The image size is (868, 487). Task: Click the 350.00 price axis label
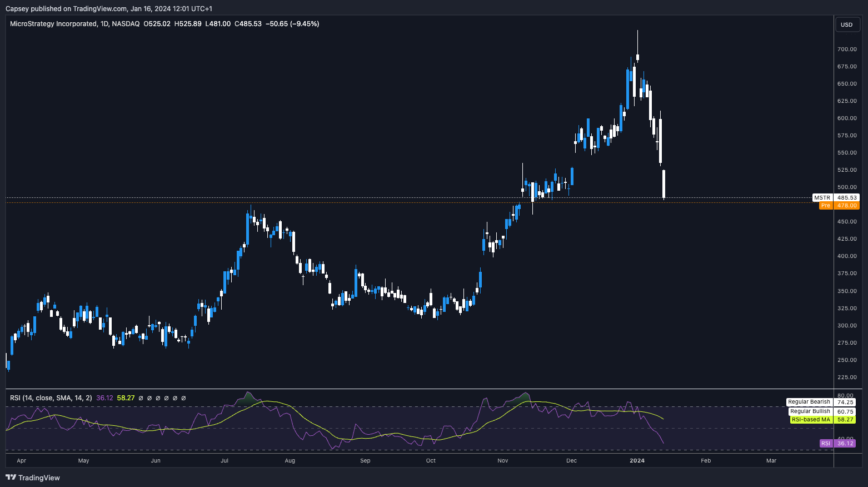tap(847, 291)
